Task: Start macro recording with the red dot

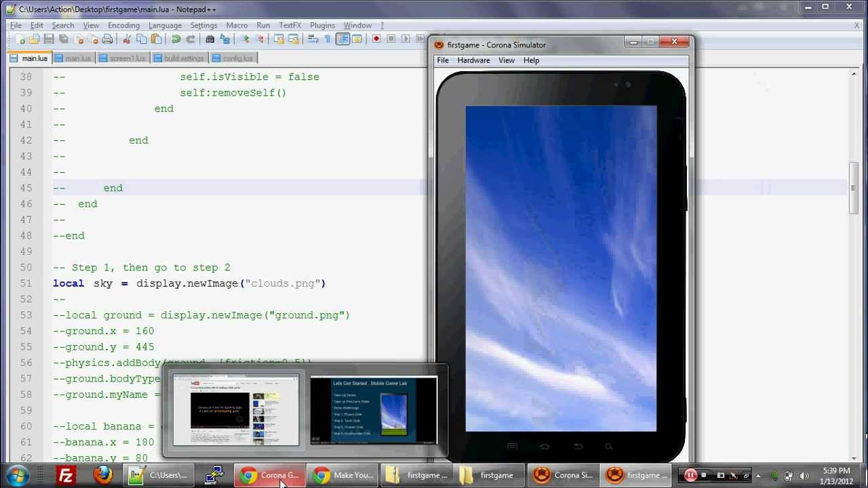Action: (376, 39)
